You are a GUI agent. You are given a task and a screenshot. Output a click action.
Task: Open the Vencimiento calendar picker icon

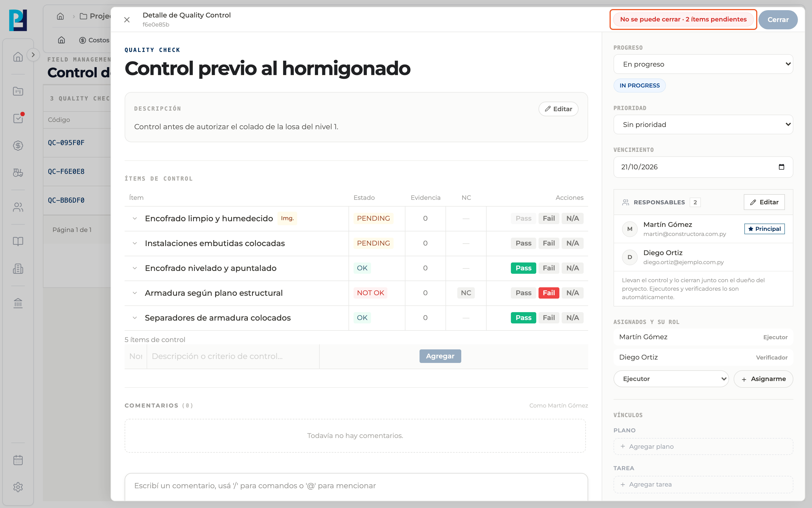pyautogui.click(x=781, y=167)
